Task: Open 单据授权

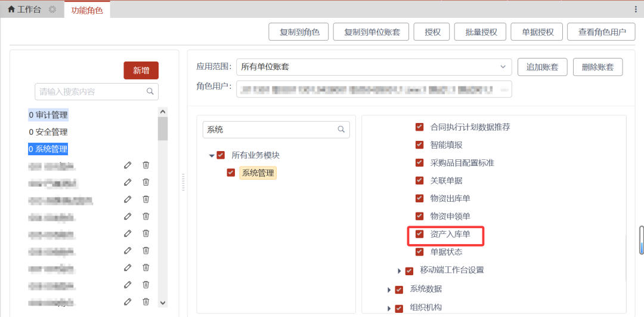Action: [x=537, y=32]
